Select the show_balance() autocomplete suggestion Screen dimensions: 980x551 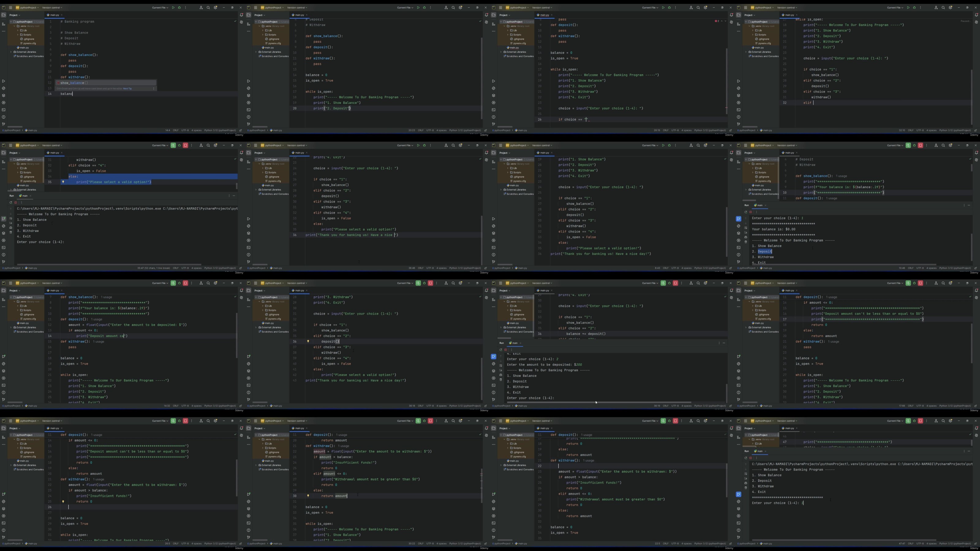click(x=106, y=83)
